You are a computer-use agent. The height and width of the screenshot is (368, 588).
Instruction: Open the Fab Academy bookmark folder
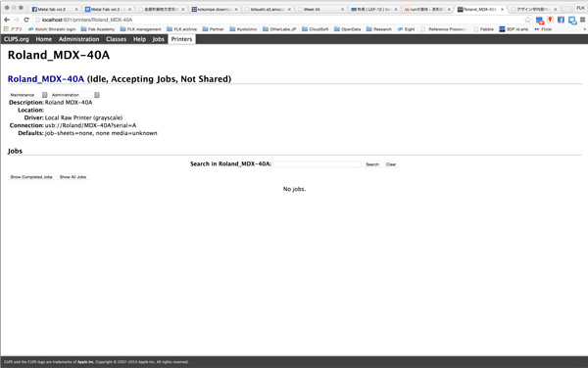pos(97,29)
